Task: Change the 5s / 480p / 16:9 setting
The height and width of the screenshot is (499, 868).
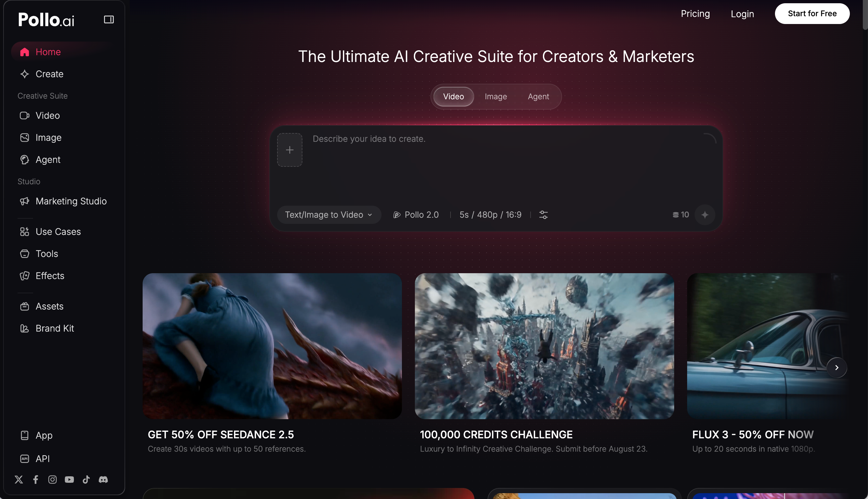Action: [x=490, y=215]
